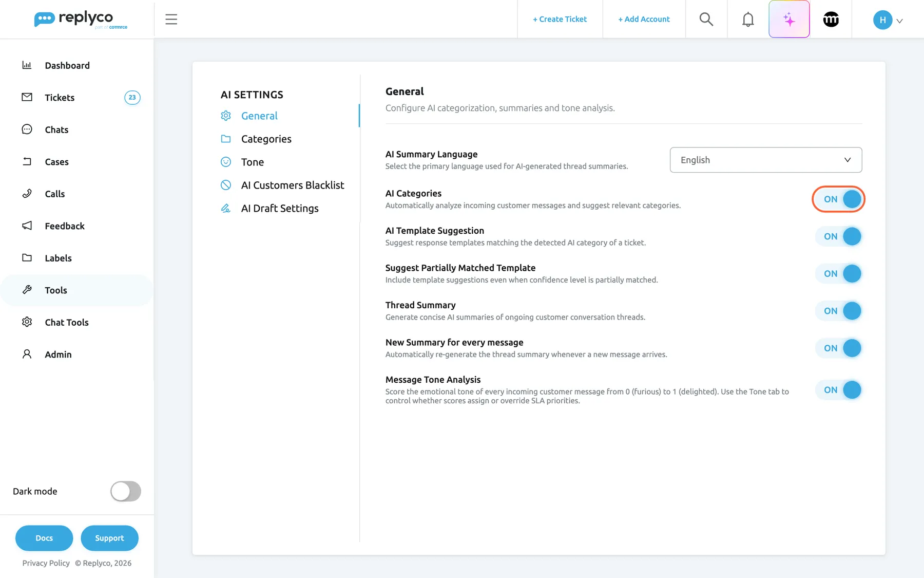Open the AI Summary Language dropdown
This screenshot has height=578, width=924.
pyautogui.click(x=765, y=160)
